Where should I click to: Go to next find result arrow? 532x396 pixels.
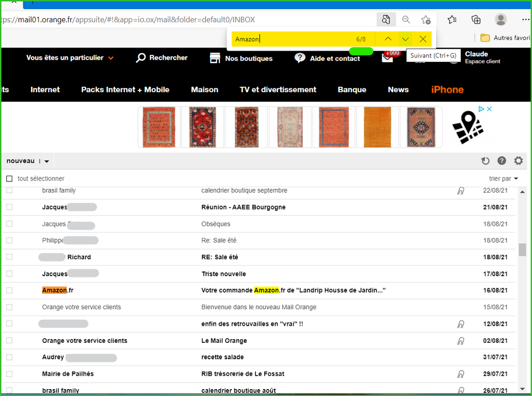405,39
